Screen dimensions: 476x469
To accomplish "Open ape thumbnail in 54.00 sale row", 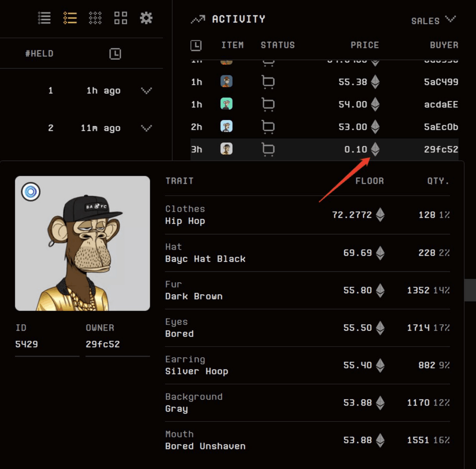I will 226,104.
